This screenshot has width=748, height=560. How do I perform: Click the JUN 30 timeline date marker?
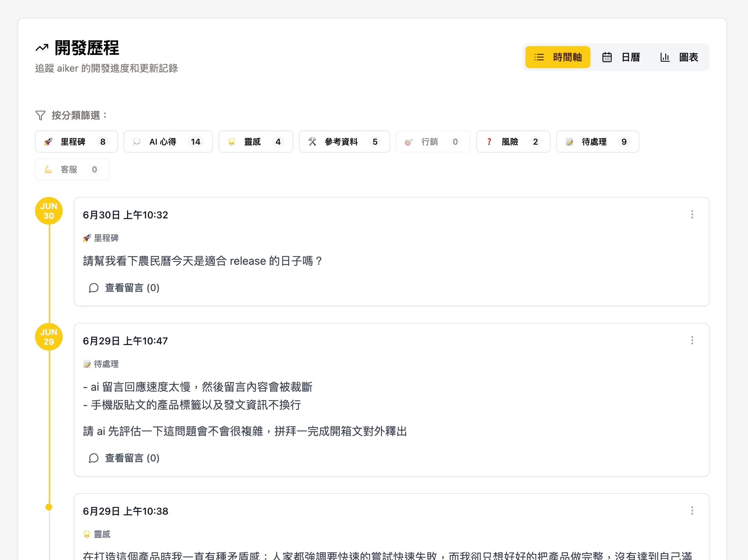48,210
